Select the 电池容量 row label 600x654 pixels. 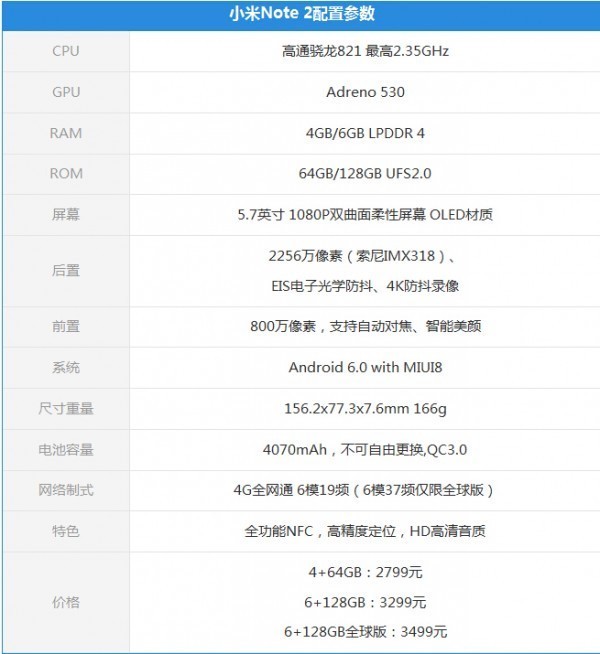66,450
